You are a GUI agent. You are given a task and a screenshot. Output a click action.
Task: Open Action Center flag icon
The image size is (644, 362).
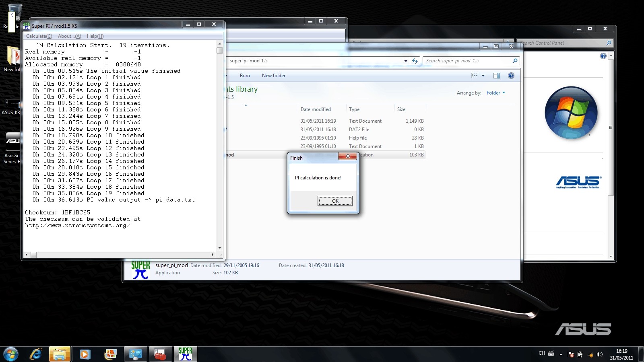(570, 354)
